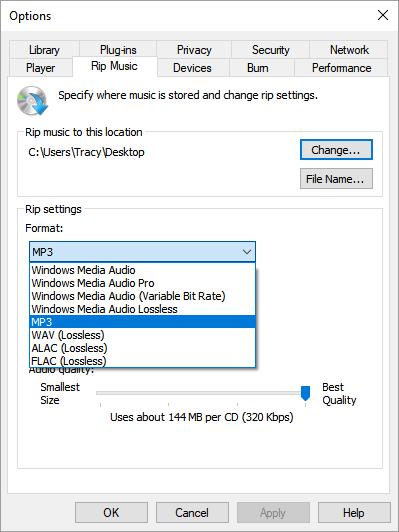
Task: Choose Windows Media Audio Pro format
Action: coord(142,283)
